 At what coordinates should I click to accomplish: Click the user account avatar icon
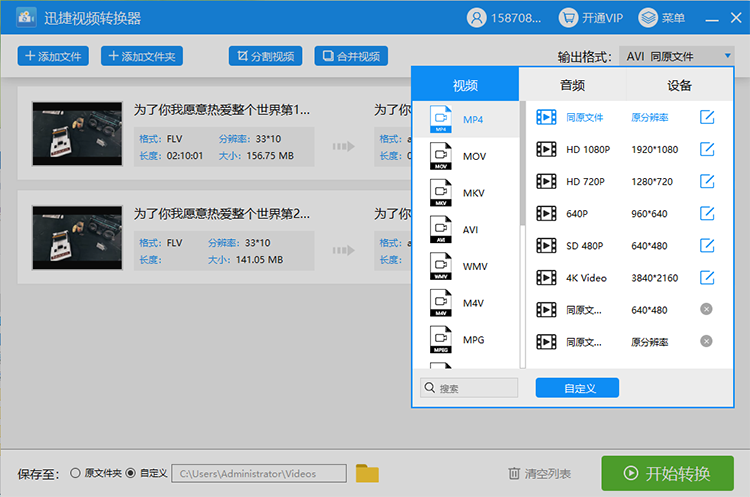(476, 18)
